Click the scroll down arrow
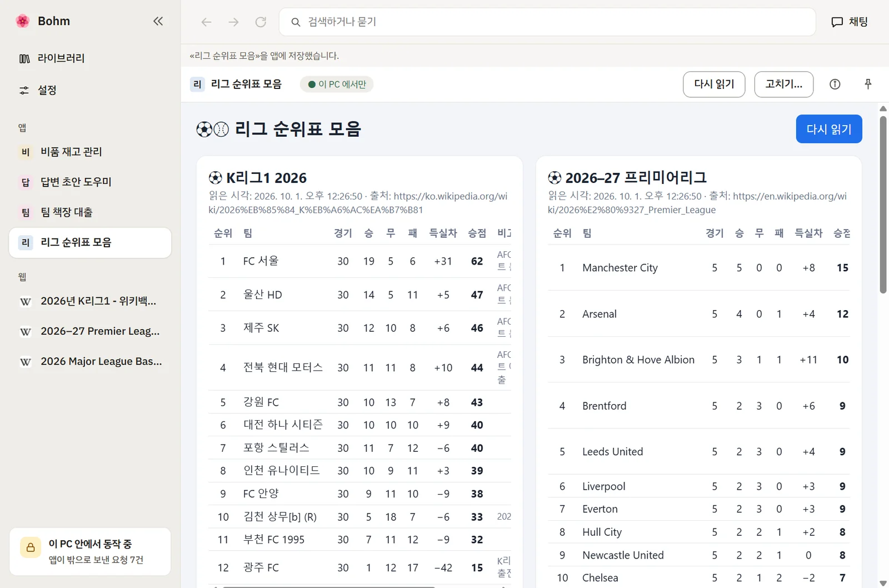 coord(883,583)
